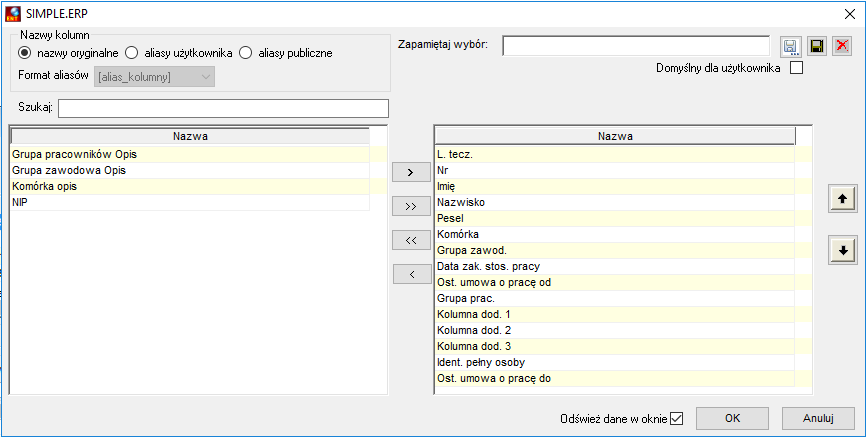Viewport: 866px width, 437px height.
Task: Click the save selection floppy icon
Action: coord(790,46)
